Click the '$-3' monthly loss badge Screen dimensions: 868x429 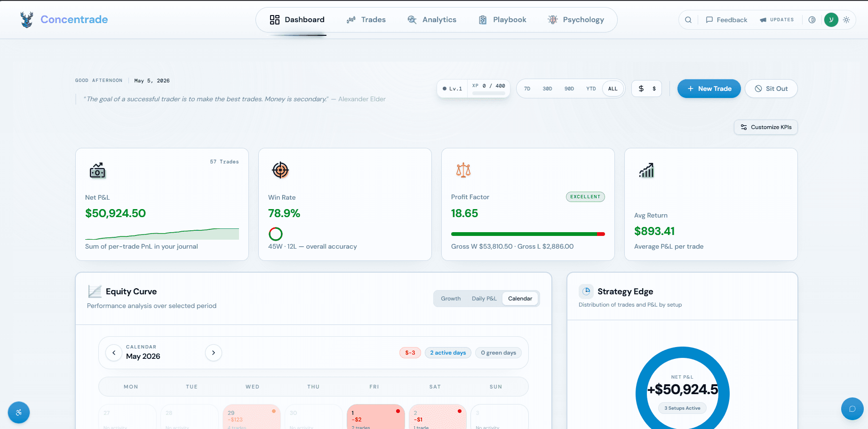tap(410, 353)
